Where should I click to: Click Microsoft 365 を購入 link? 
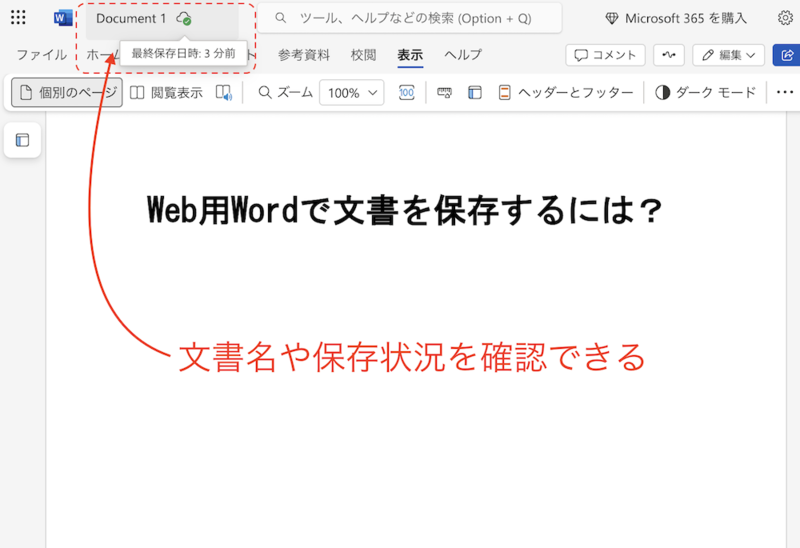[676, 18]
